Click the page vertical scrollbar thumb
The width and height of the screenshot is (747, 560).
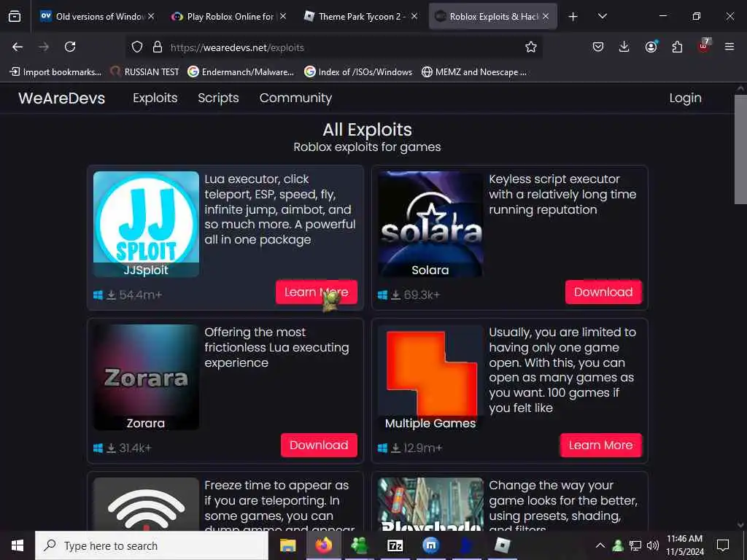tap(740, 149)
